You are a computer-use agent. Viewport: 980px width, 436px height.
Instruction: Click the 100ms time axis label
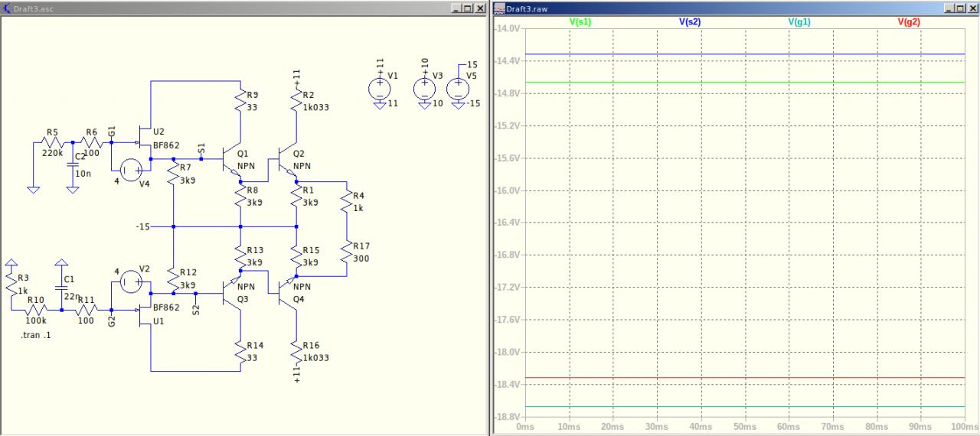(964, 426)
